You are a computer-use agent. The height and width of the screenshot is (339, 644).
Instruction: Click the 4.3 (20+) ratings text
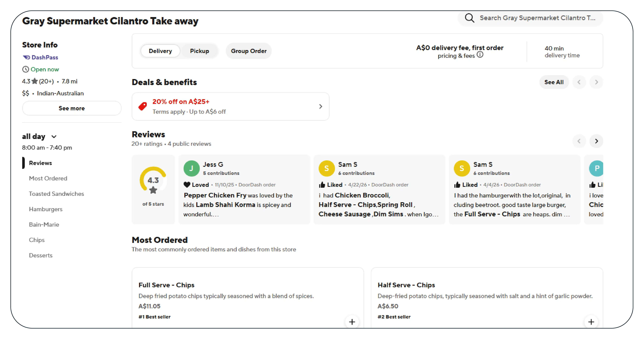(38, 81)
